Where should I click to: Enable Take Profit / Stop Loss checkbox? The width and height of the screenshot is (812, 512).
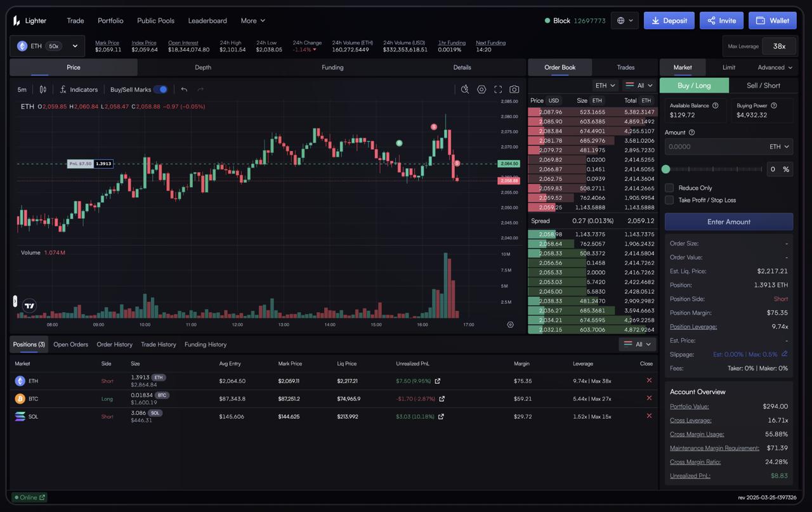[669, 200]
